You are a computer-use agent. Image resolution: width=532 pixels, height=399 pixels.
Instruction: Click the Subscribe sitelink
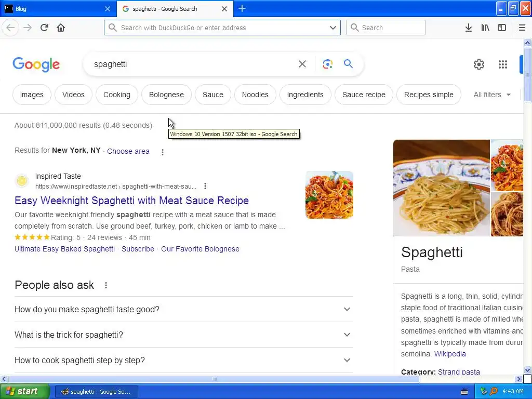pos(138,249)
